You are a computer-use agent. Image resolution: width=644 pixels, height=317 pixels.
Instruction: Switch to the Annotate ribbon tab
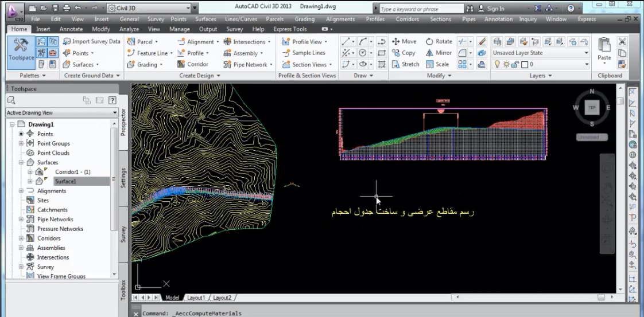[71, 29]
